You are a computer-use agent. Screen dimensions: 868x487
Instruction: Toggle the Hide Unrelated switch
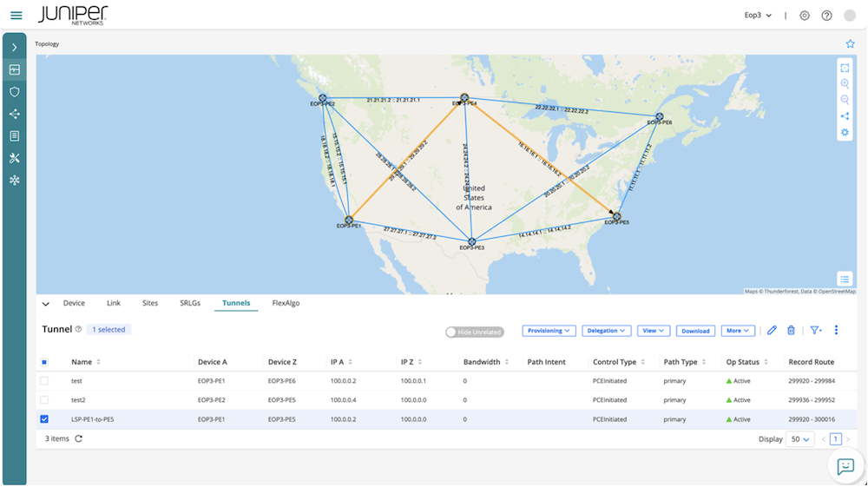coord(475,332)
